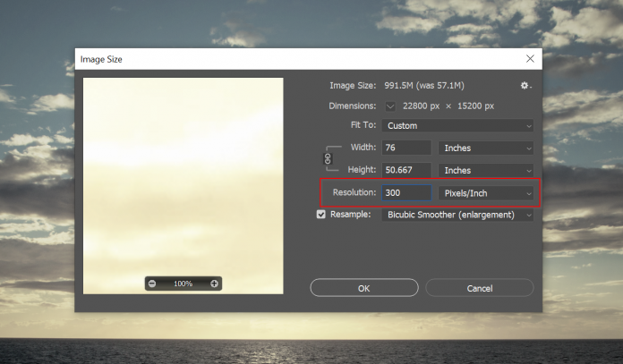Click the Height field showing 50.667
This screenshot has height=364, width=623.
(x=406, y=170)
